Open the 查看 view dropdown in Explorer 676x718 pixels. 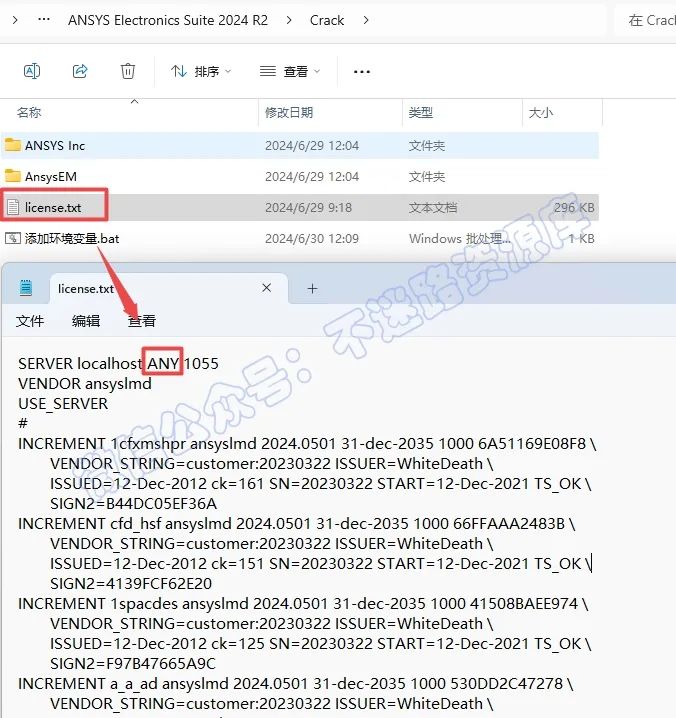pos(289,71)
